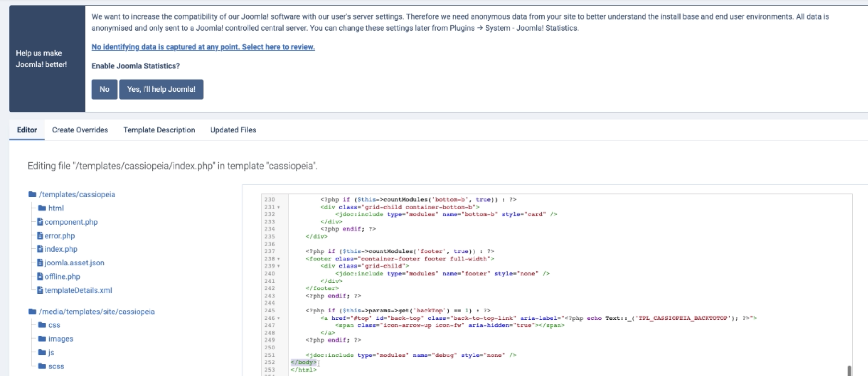Click the code editor vertical scrollbar thumb
This screenshot has width=868, height=376.
[849, 371]
